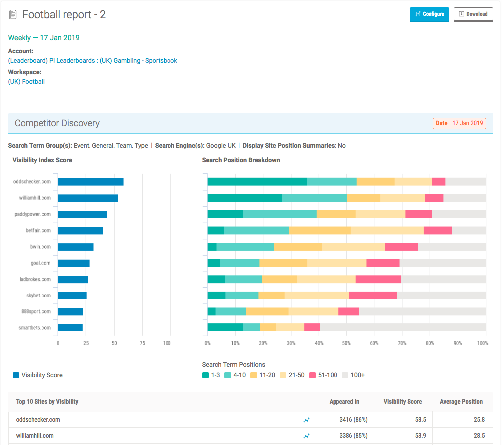This screenshot has width=504, height=445.
Task: Click the Visibility Score column header
Action: [403, 402]
